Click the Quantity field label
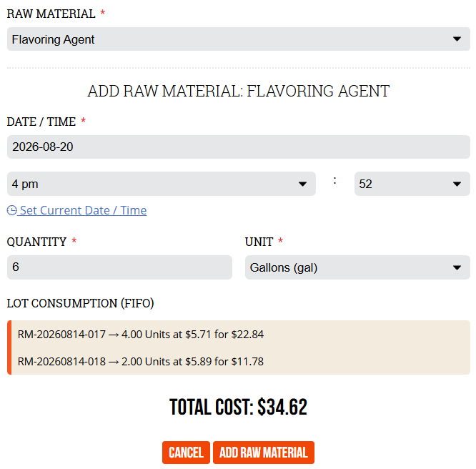Screen dimensions: 476x469 click(x=36, y=242)
